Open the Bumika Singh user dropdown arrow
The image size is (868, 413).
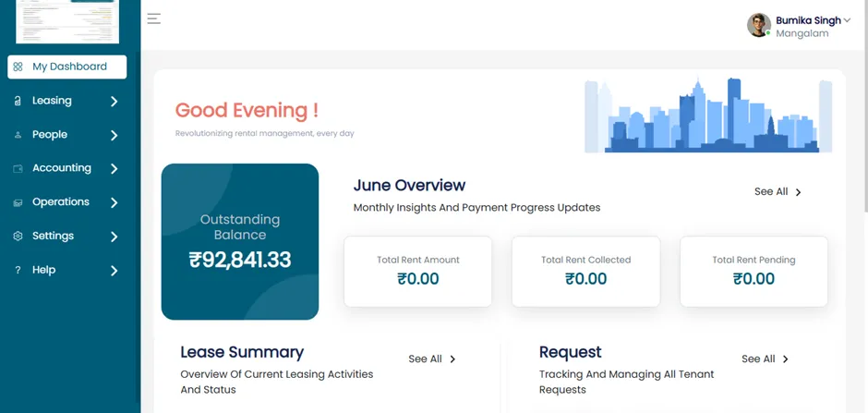tap(847, 20)
